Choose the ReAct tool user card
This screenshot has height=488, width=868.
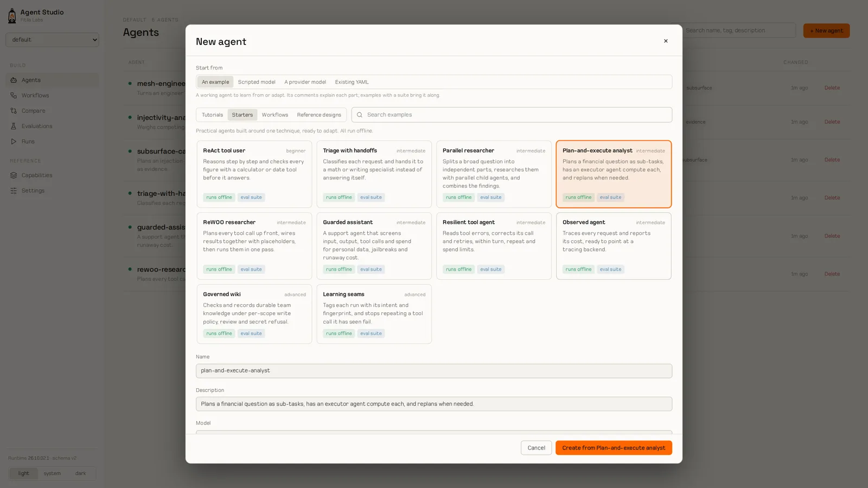click(x=254, y=174)
